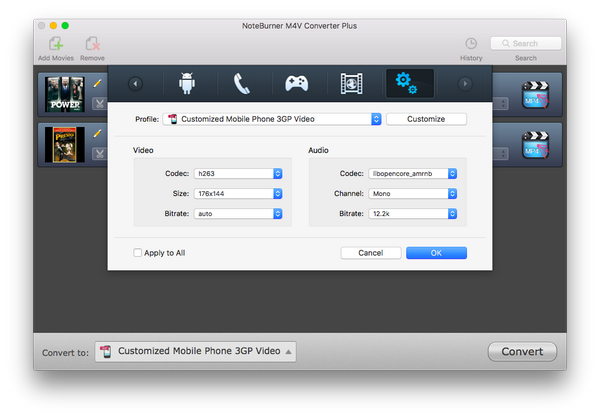
Task: Open the Audio Codec libopencore_amrnb dropdown
Action: [x=412, y=174]
